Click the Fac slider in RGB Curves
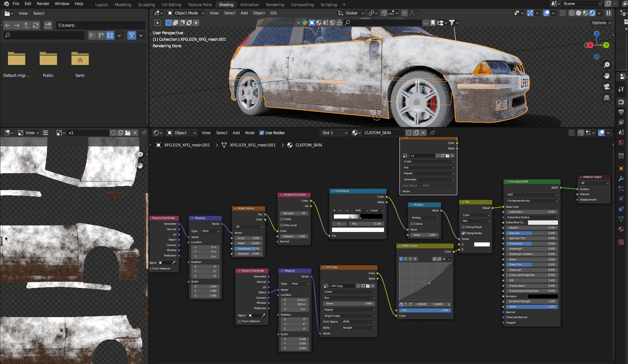Screen dimensions: 628x364 click(x=425, y=311)
